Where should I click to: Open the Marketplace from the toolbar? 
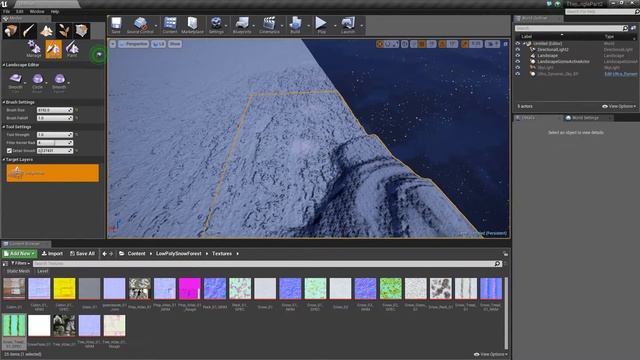click(192, 25)
